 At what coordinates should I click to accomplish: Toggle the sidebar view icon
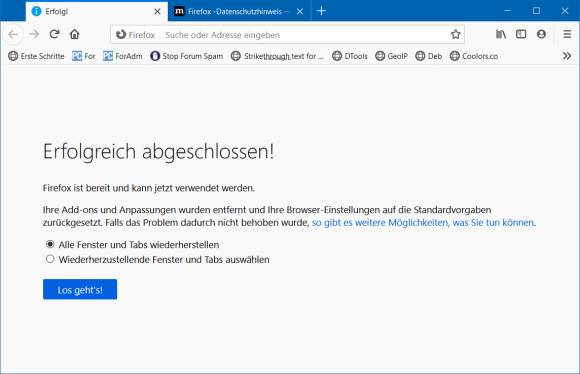[521, 34]
